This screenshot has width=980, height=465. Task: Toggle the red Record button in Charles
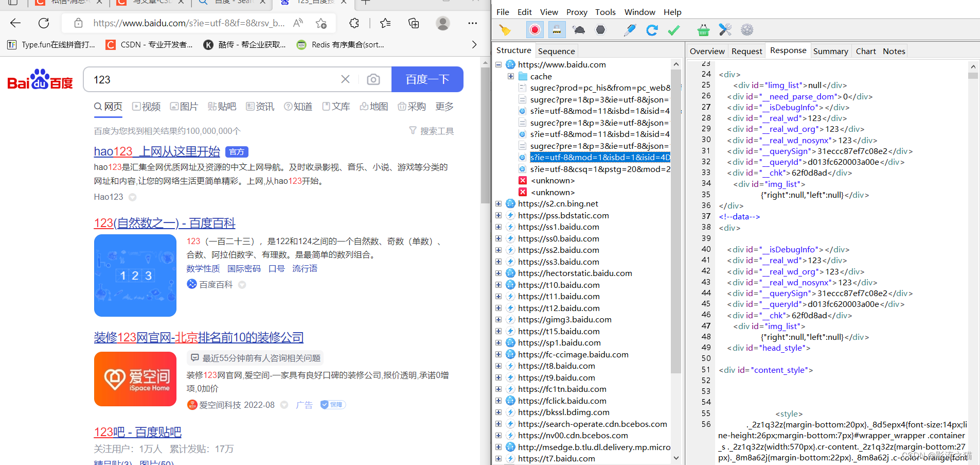click(535, 30)
